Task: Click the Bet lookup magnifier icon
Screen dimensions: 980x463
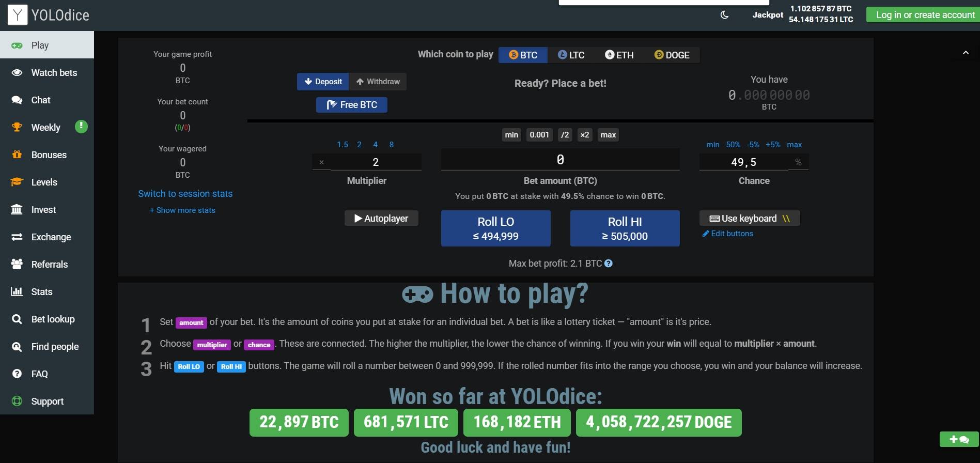Action: click(x=17, y=319)
